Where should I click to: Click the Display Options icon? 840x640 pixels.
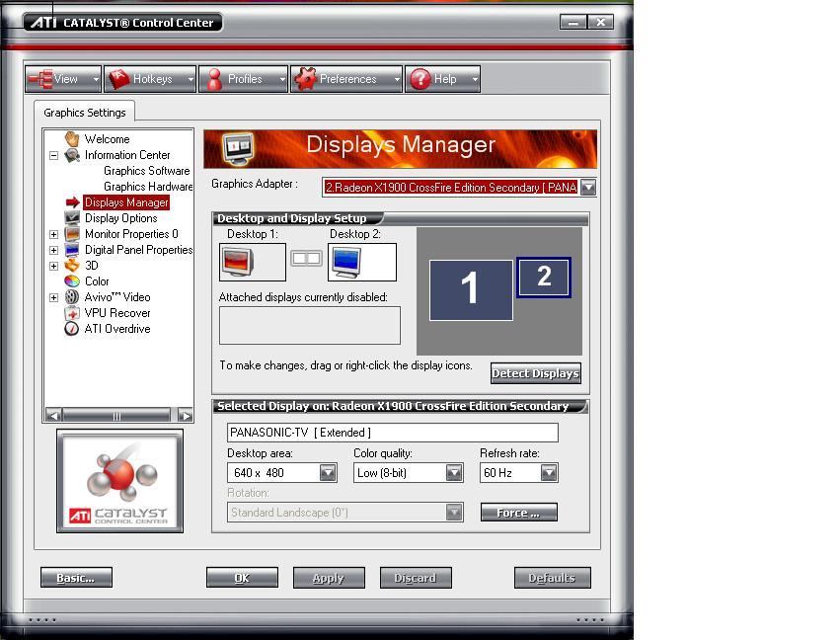[72, 218]
